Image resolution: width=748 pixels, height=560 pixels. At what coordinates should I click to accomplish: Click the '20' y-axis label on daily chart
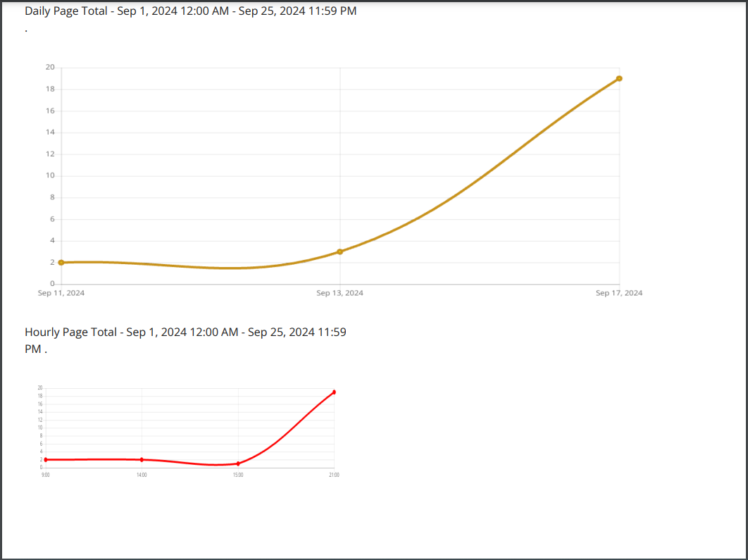(x=50, y=68)
